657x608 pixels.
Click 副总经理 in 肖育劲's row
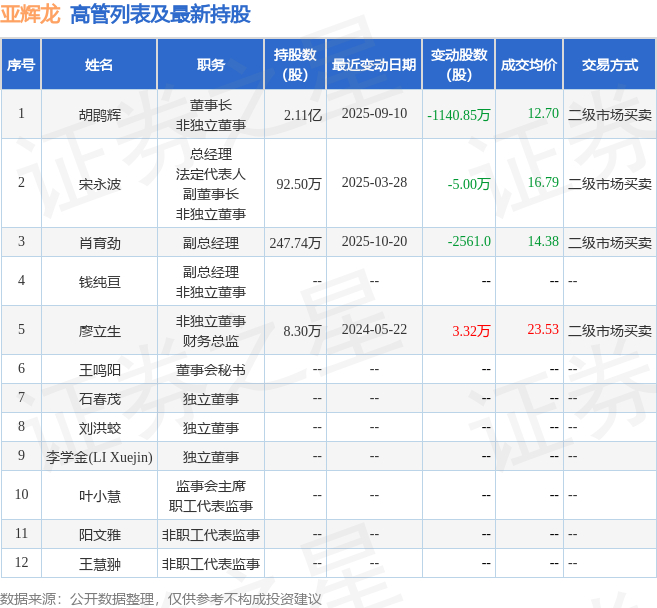click(211, 243)
